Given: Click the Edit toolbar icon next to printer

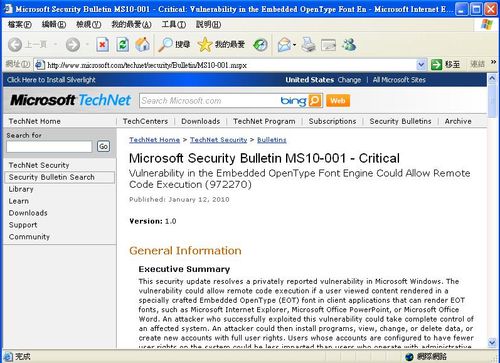Looking at the screenshot, I should [x=328, y=45].
